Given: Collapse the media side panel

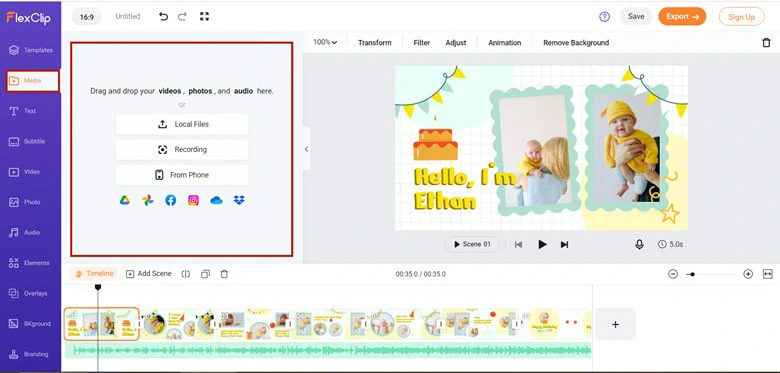Looking at the screenshot, I should pyautogui.click(x=306, y=149).
